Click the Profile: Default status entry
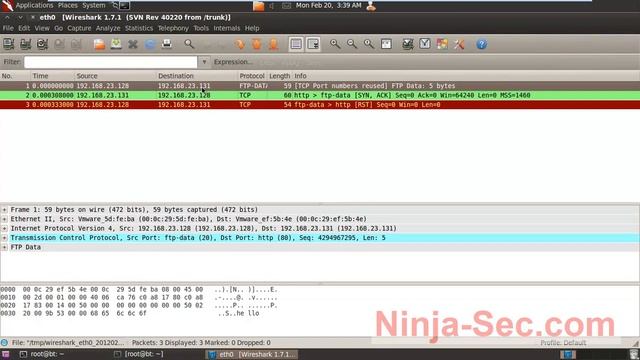The height and width of the screenshot is (360, 640). (563, 343)
